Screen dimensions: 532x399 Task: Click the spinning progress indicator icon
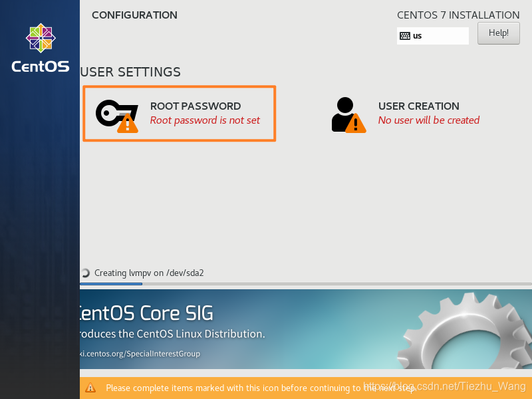(85, 273)
